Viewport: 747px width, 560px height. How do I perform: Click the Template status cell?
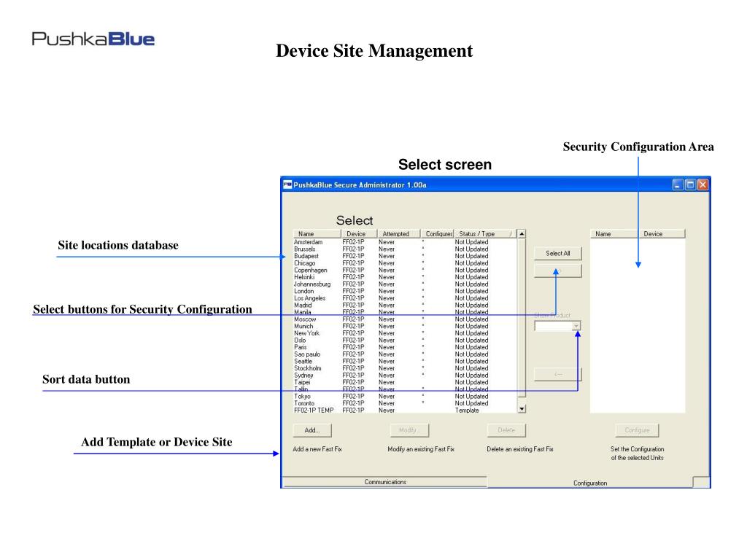pyautogui.click(x=467, y=410)
